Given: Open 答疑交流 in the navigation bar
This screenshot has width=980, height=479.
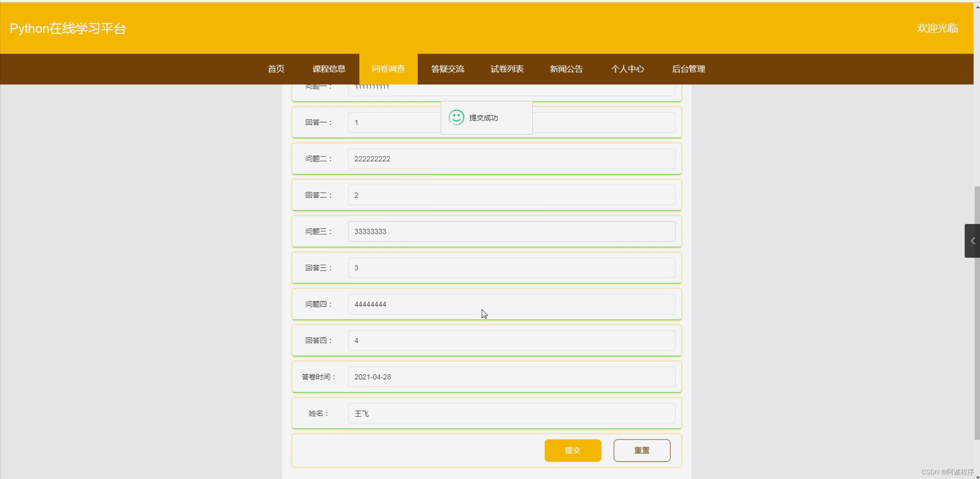Looking at the screenshot, I should 447,69.
